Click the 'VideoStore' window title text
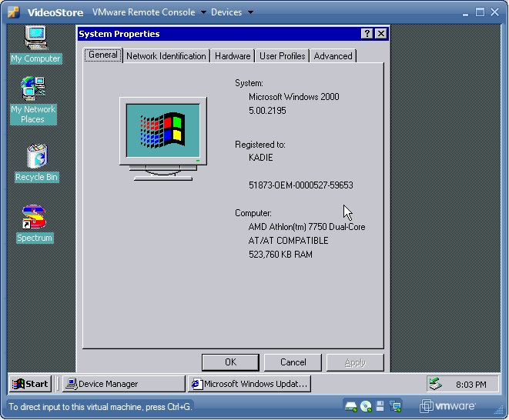 55,12
